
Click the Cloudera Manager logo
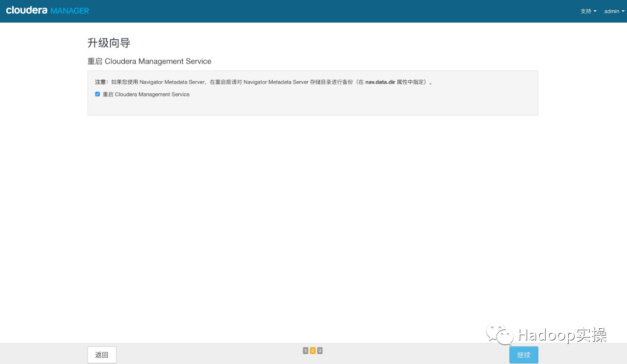tap(48, 10)
